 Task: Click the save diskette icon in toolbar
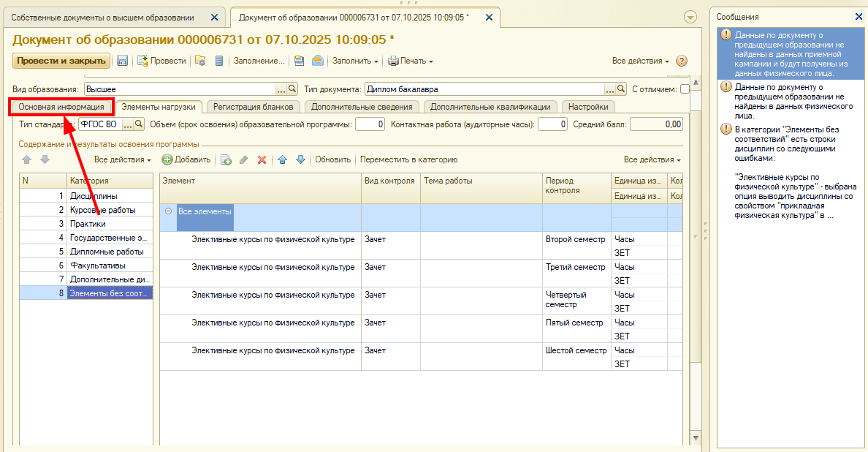tap(123, 61)
